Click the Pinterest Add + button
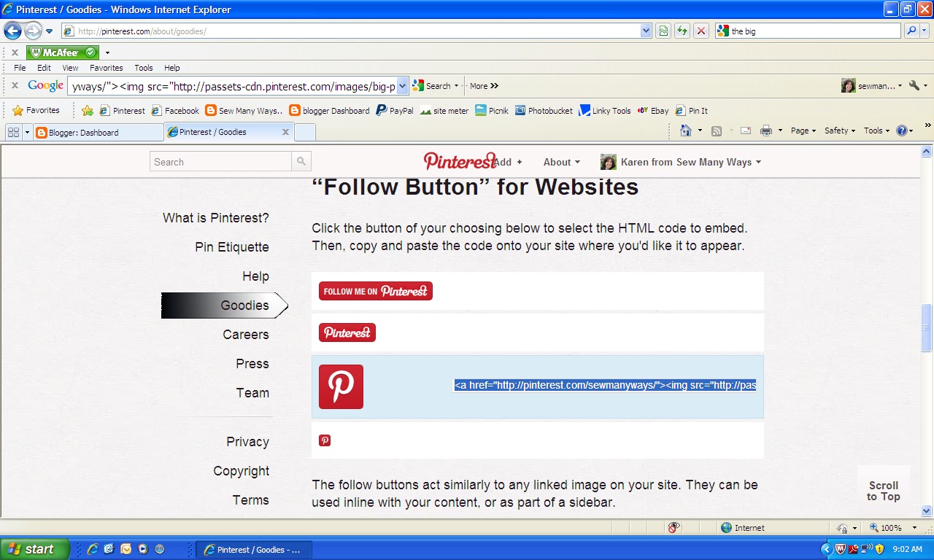 (x=507, y=162)
